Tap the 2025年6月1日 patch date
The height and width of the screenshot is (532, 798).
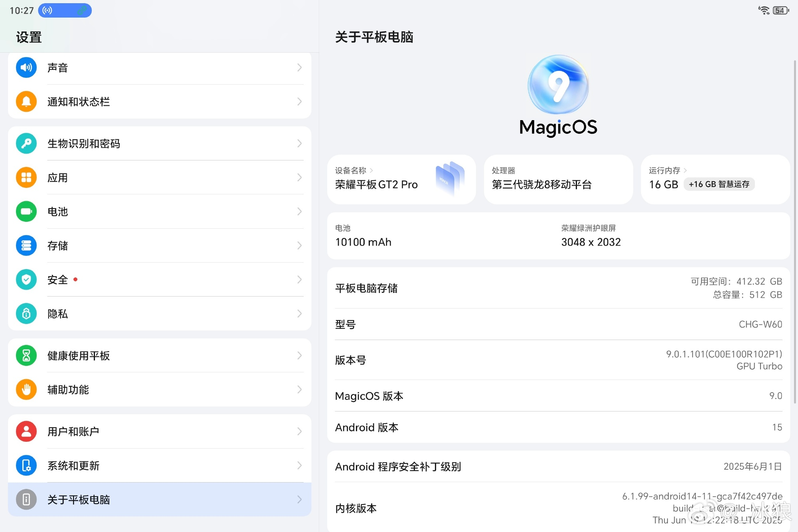coord(753,466)
